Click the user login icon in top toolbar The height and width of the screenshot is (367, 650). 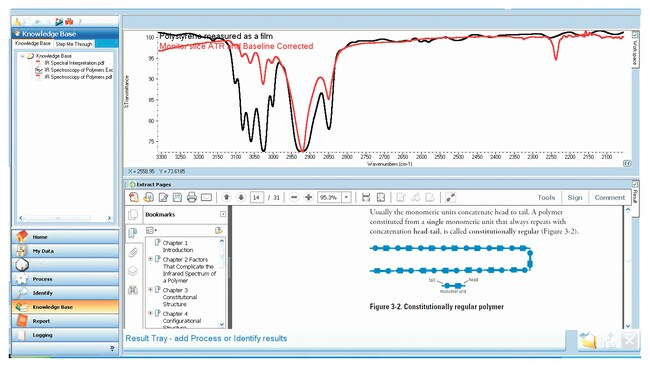(x=18, y=21)
